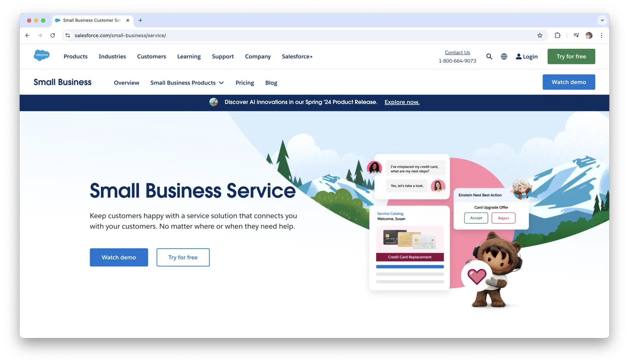Screen dimensions: 629x364
Task: Click the Contact Us link
Action: [457, 52]
